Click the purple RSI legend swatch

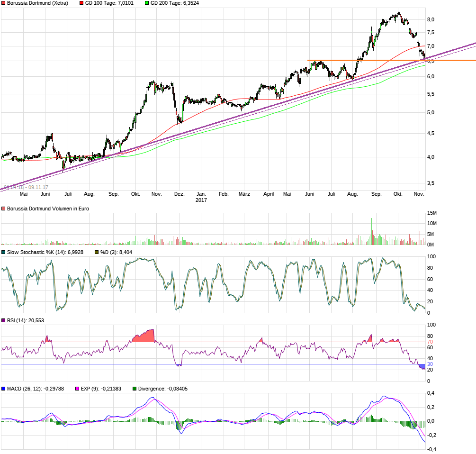(x=3, y=321)
